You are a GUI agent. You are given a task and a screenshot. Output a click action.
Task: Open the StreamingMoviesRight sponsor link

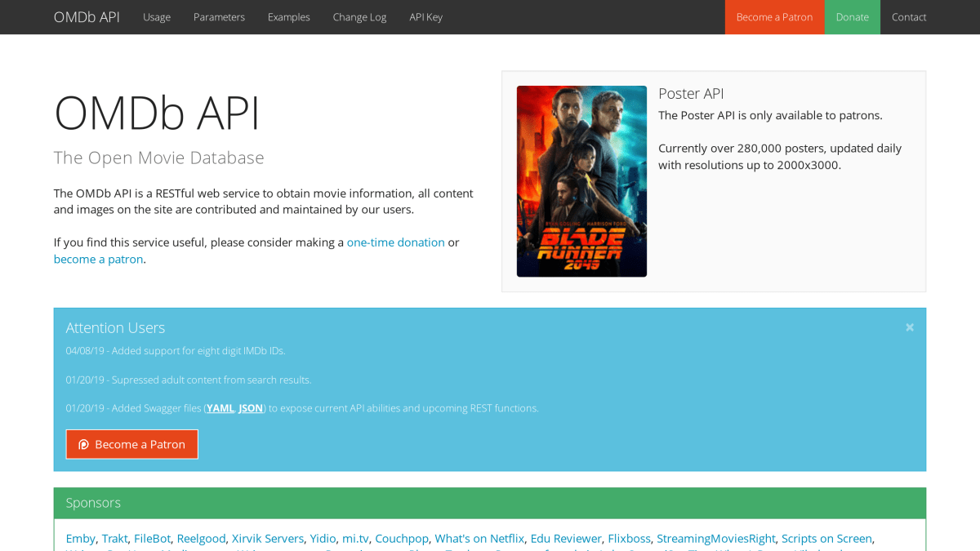pyautogui.click(x=716, y=539)
